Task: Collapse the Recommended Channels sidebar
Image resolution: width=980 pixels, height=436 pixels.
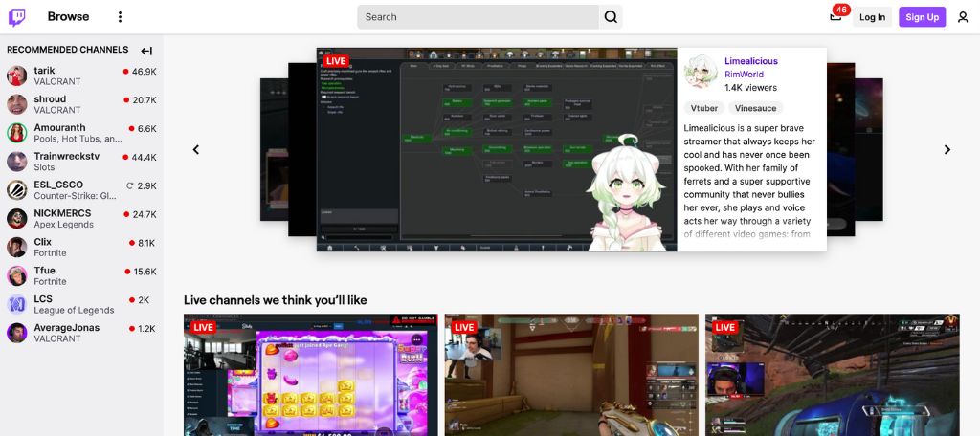Action: click(x=146, y=51)
